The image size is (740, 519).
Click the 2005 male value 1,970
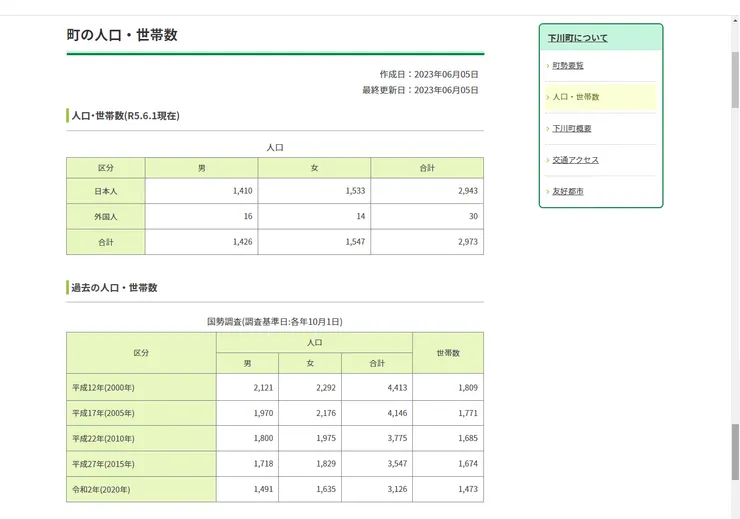pyautogui.click(x=263, y=413)
